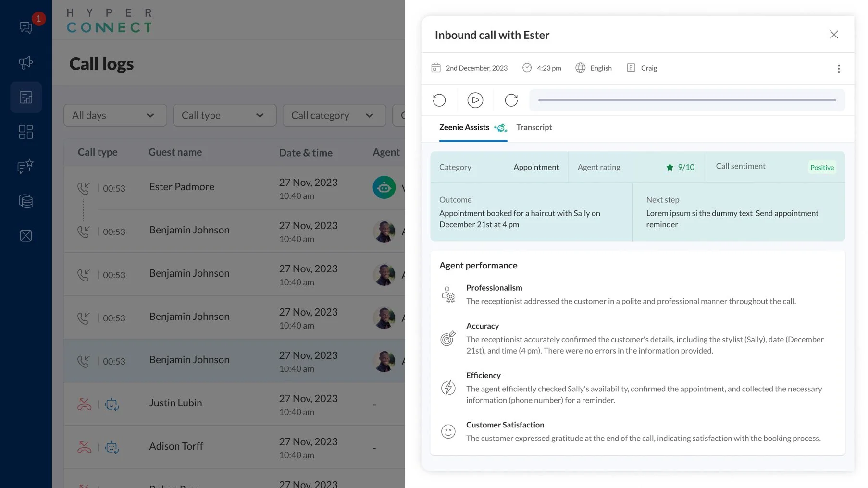868x488 pixels.
Task: Expand the Call type filter
Action: [224, 115]
